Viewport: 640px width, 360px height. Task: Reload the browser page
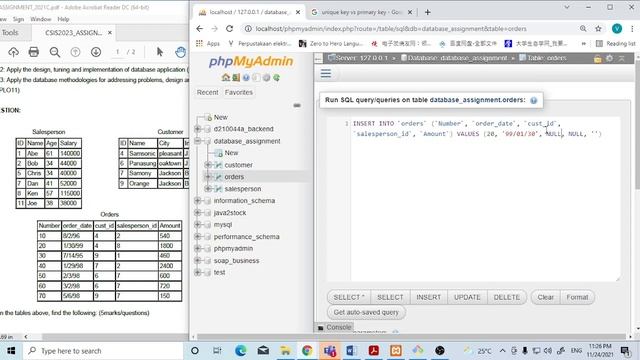tap(229, 29)
